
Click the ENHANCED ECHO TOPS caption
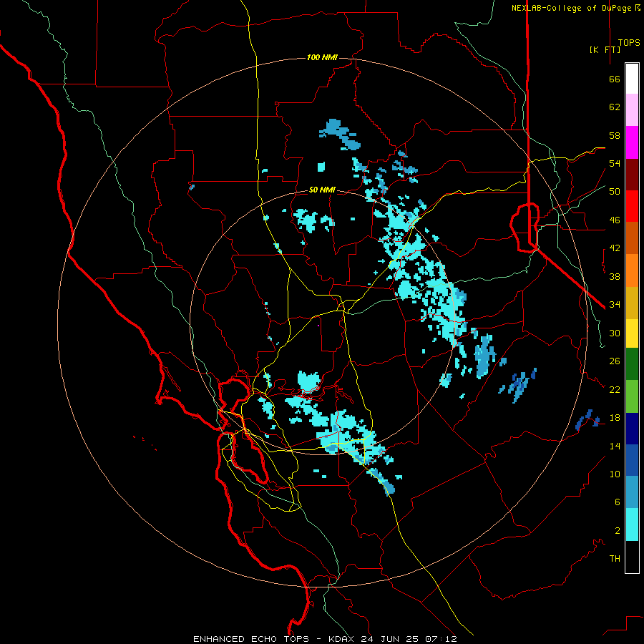251,639
